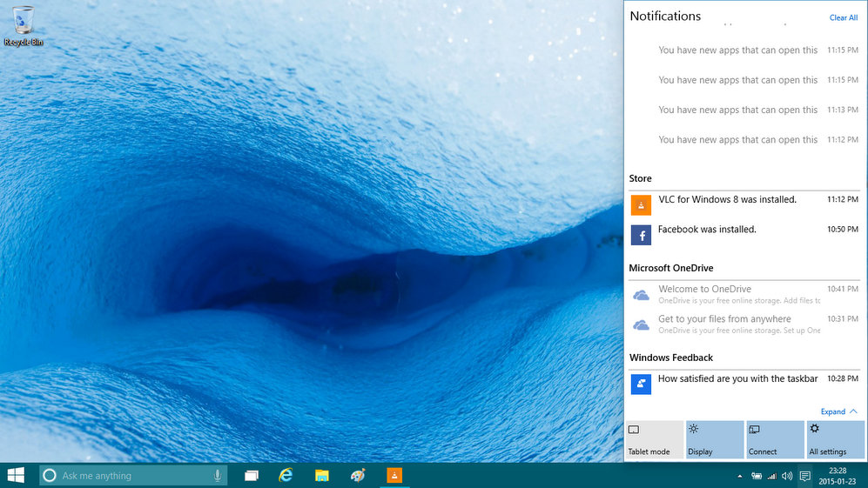Launch Internet Explorer from the taskbar
This screenshot has height=488, width=868.
pos(286,475)
